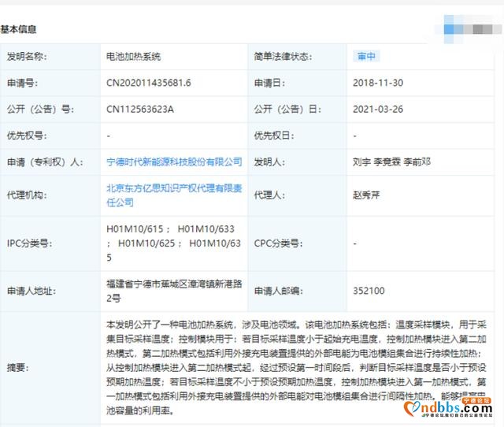The height and width of the screenshot is (427, 504).
Task: Click the 优先权日 label
Action: 274,136
